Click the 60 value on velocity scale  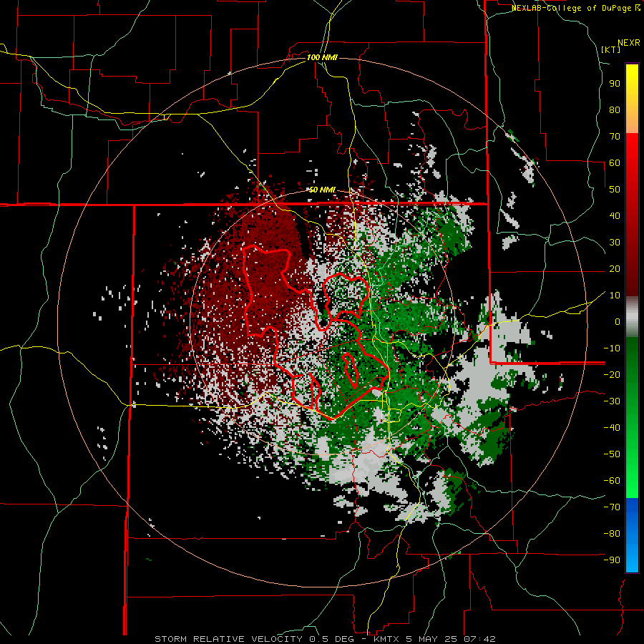click(615, 162)
